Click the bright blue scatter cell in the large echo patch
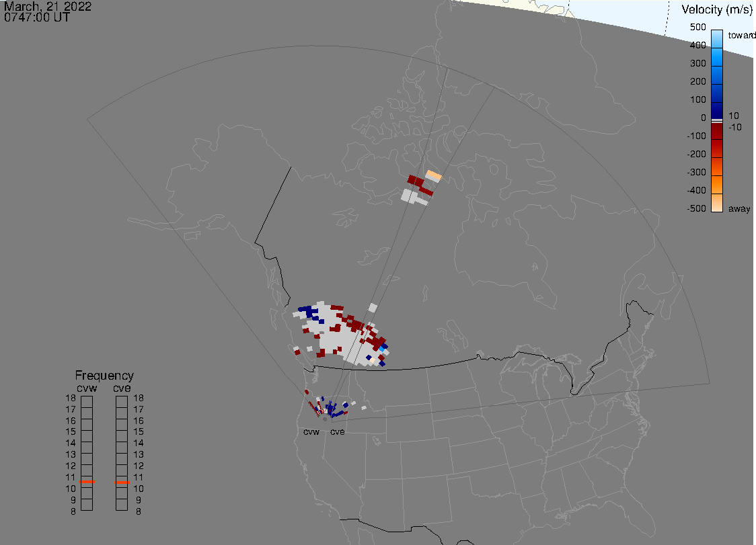This screenshot has width=756, height=545. point(382,348)
